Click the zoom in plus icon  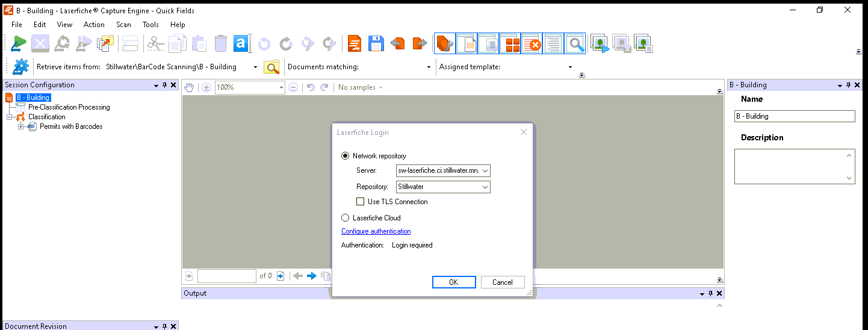pos(206,87)
